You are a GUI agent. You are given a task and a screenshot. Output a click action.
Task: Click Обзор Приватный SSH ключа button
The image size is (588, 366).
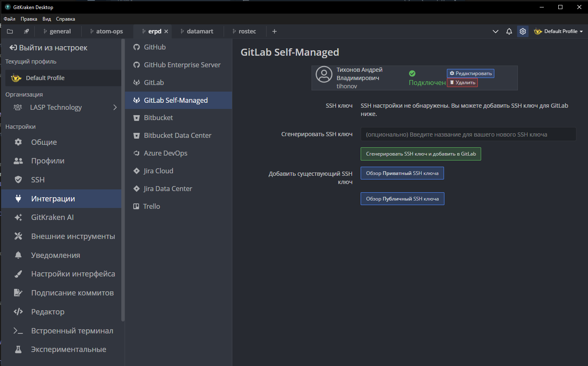tap(402, 173)
